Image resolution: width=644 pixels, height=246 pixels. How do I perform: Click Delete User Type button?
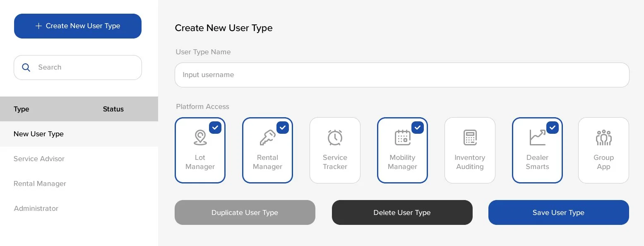402,212
